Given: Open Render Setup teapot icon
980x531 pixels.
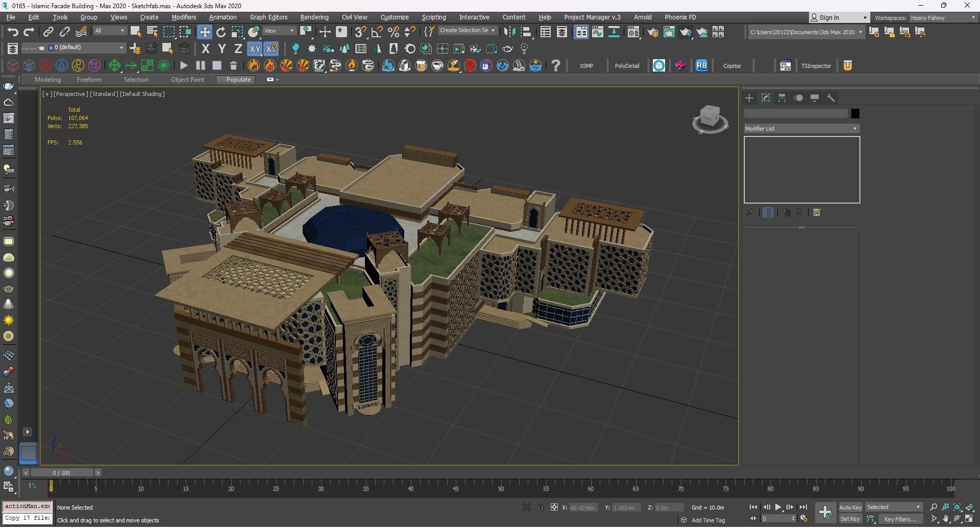Looking at the screenshot, I should (x=652, y=32).
